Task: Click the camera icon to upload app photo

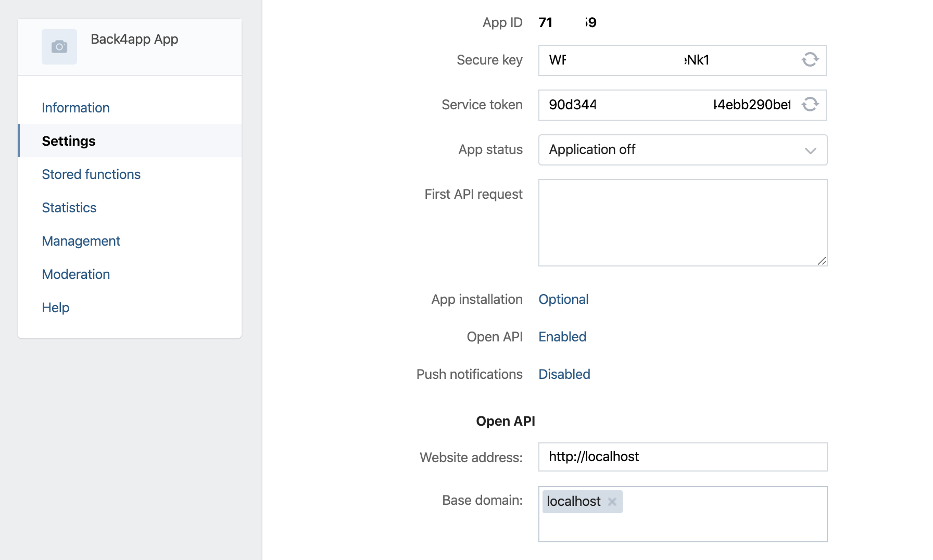Action: pyautogui.click(x=59, y=47)
